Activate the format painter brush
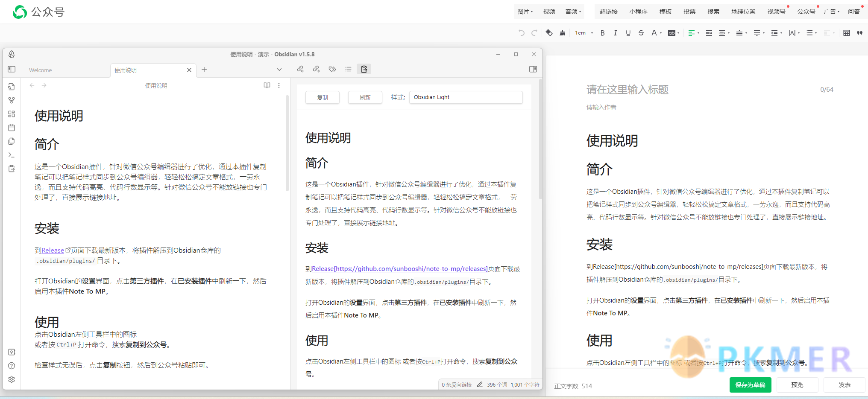Screen dimensions: 868x399 click(562, 33)
